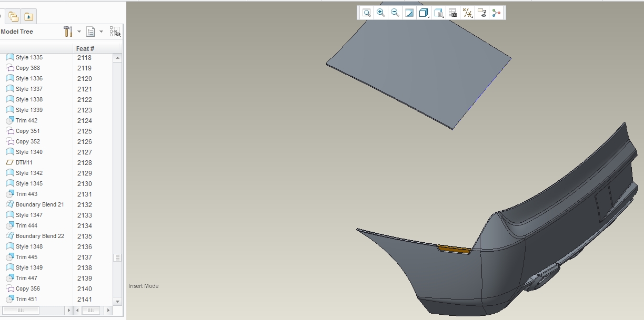Click the Trim 442 feature icon

9,120
